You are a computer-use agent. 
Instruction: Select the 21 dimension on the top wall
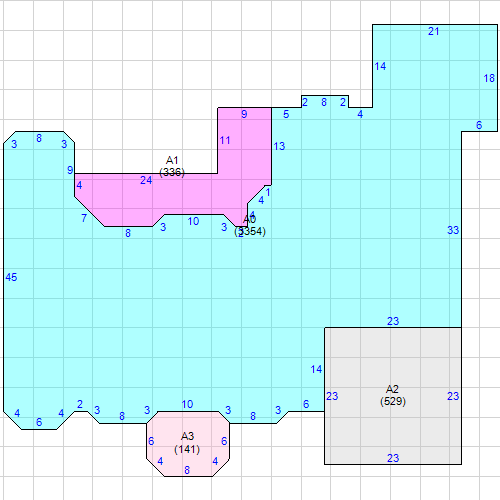[x=433, y=31]
